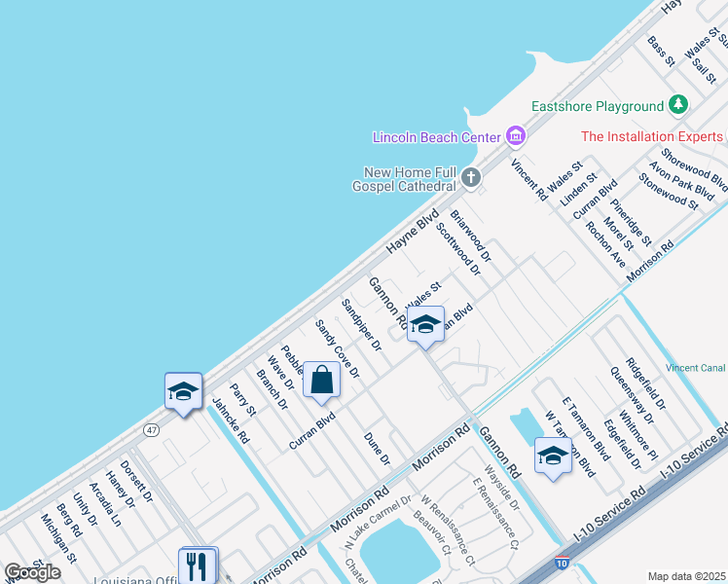This screenshot has width=728, height=584.
Task: Click the Lincoln Beach Center museum icon
Action: (x=516, y=136)
